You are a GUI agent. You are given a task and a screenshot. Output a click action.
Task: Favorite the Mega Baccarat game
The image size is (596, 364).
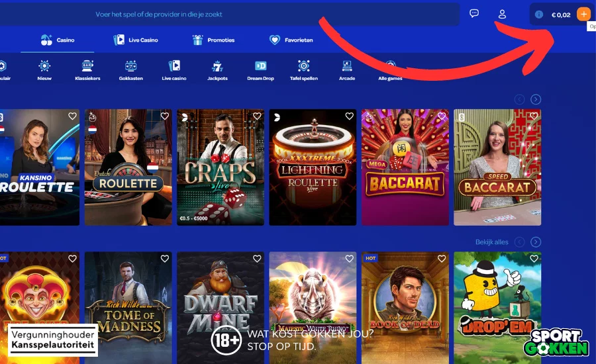[442, 116]
